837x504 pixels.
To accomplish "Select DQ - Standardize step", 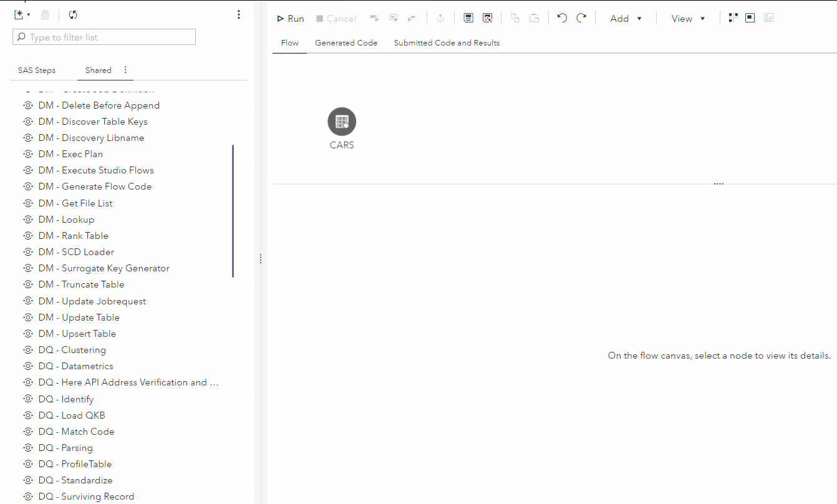I will (75, 480).
